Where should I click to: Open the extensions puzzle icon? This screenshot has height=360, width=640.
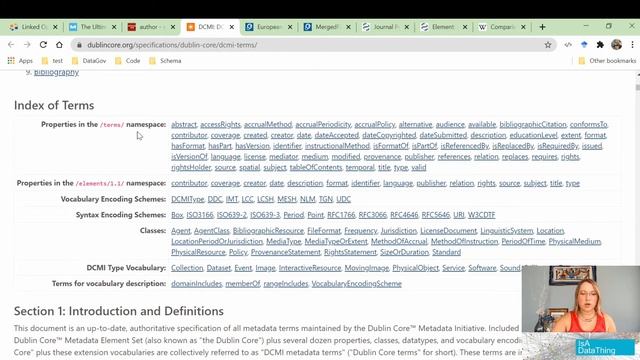click(x=600, y=45)
